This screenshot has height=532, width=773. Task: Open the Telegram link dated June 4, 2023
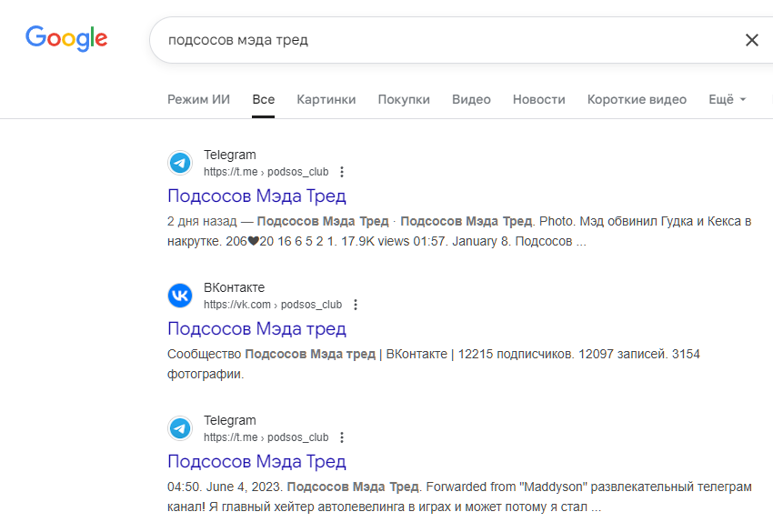(256, 461)
